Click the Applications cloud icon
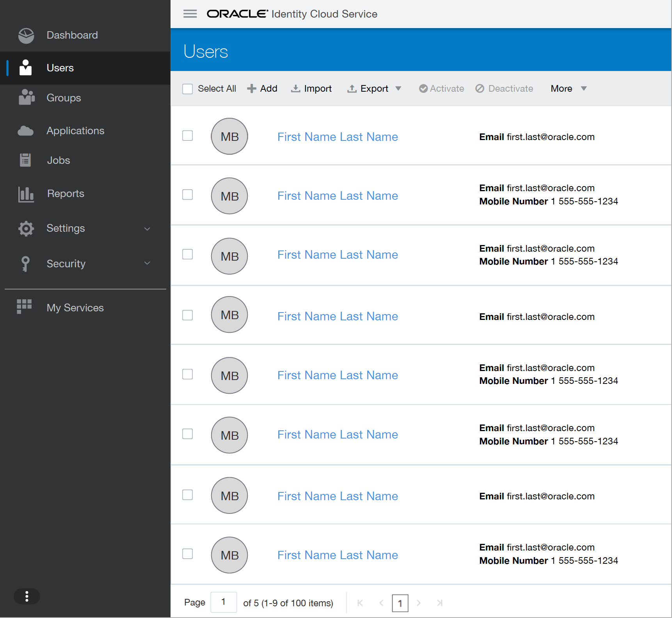Screen dimensions: 672x618 (26, 131)
